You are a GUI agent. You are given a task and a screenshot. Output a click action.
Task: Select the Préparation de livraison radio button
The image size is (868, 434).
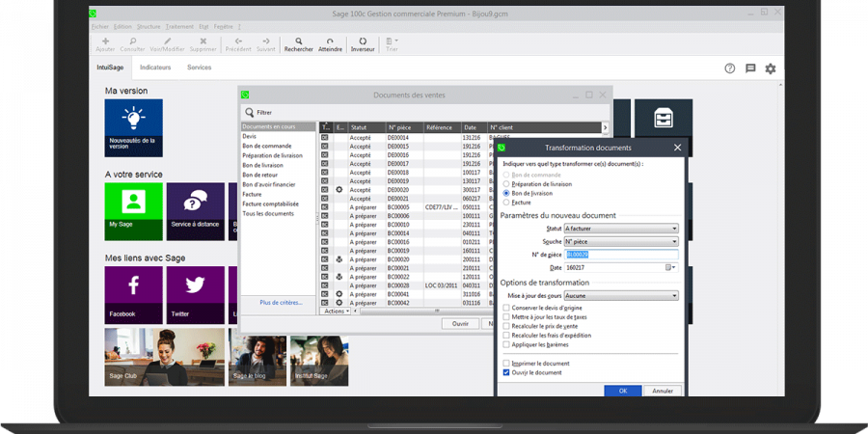(x=506, y=184)
